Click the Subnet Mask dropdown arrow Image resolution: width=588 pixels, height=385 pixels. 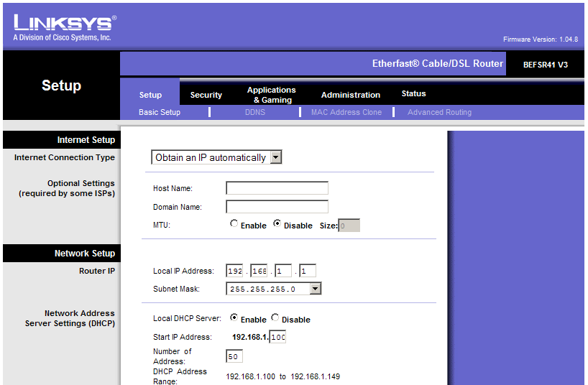coord(316,289)
